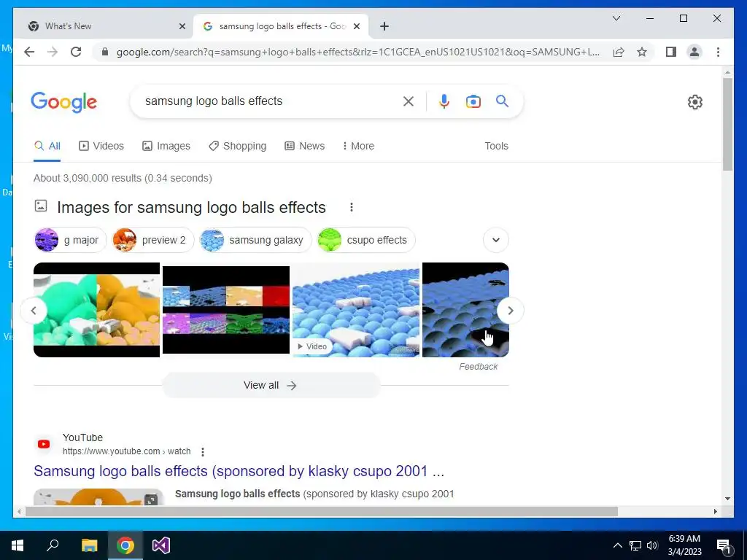Share this page icon in address bar

click(619, 52)
